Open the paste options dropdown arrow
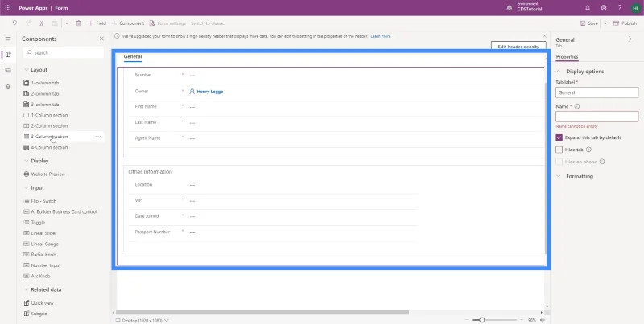This screenshot has width=644, height=324. (66, 23)
